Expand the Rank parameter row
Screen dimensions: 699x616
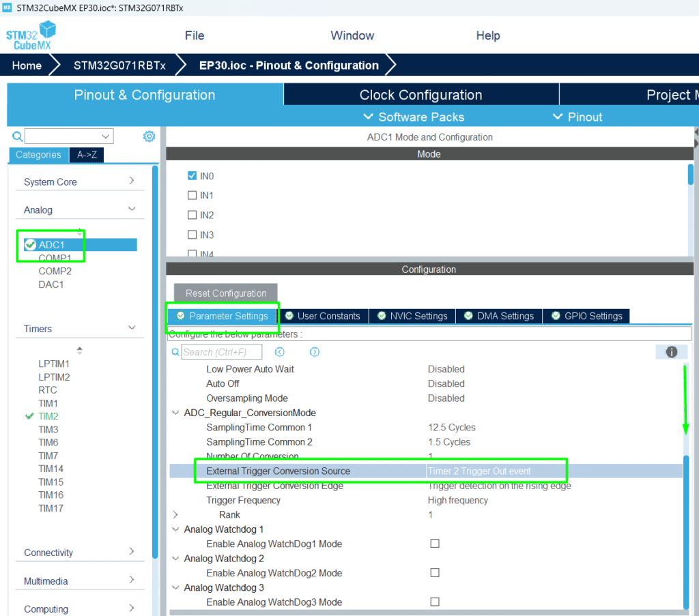point(176,515)
